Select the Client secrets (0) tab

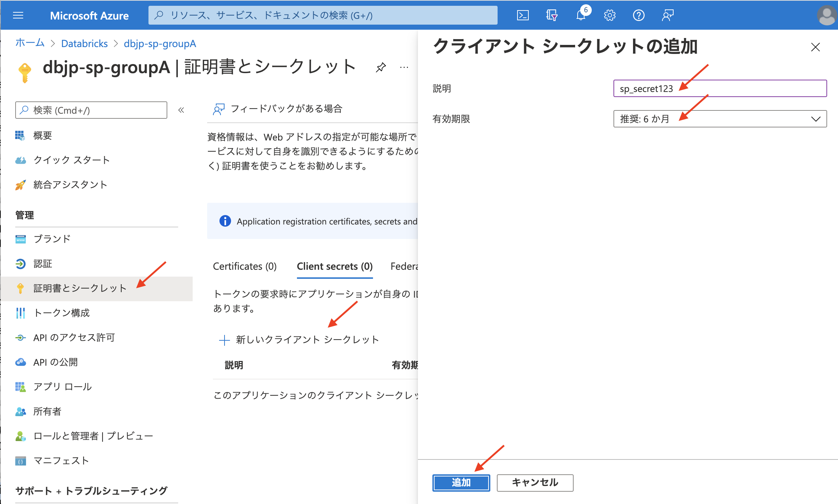(335, 266)
